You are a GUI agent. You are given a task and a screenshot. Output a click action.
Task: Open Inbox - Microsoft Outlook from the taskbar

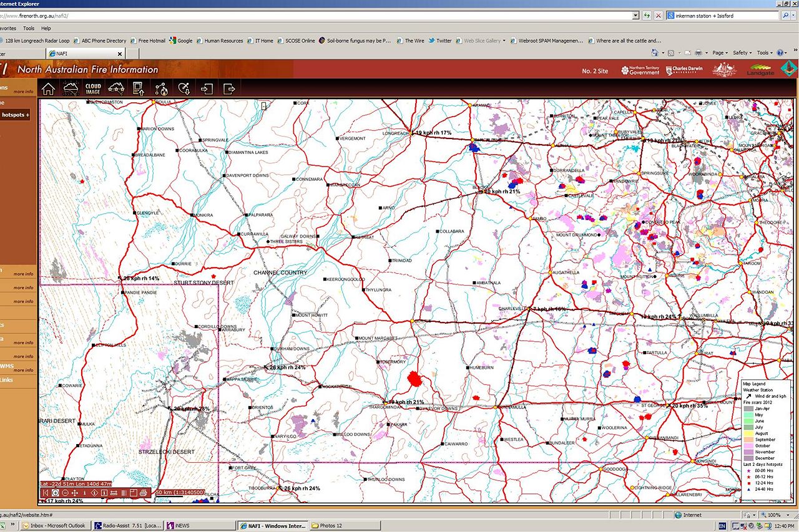click(x=57, y=525)
